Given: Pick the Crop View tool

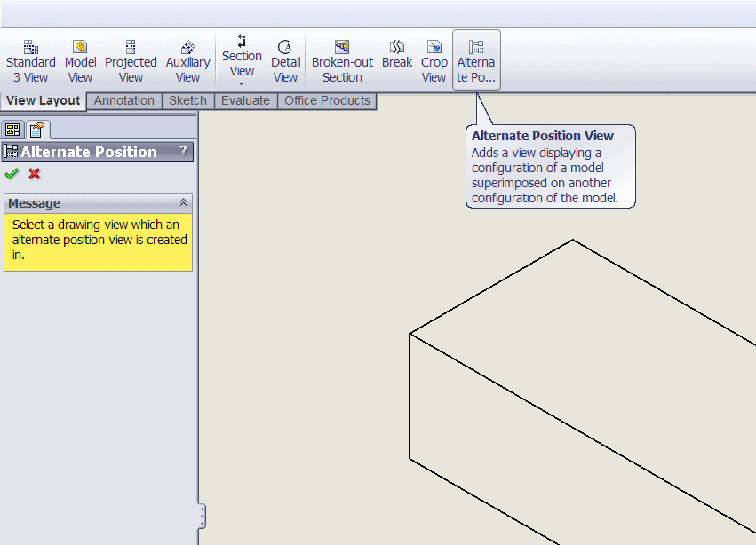Looking at the screenshot, I should pos(434,60).
